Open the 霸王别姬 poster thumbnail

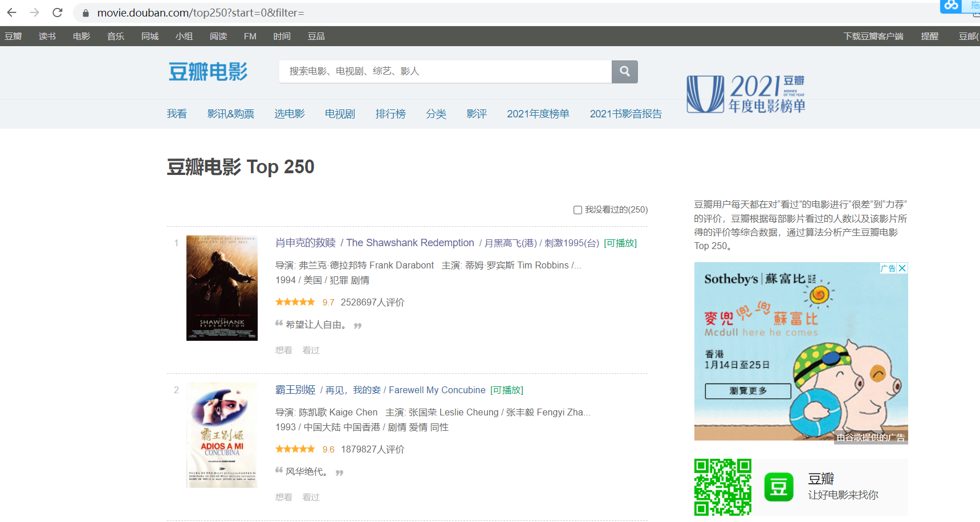click(x=222, y=435)
